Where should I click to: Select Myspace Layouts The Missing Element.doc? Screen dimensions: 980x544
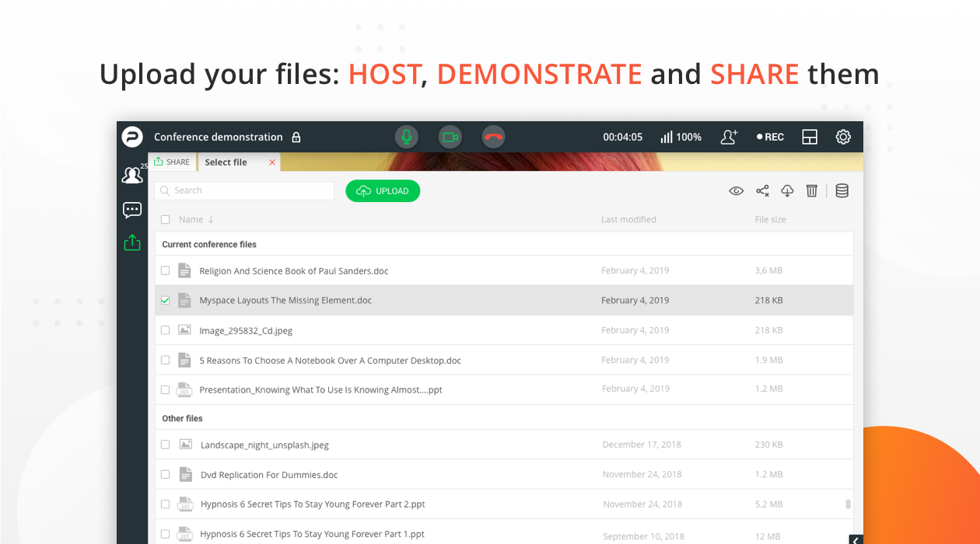[285, 301]
